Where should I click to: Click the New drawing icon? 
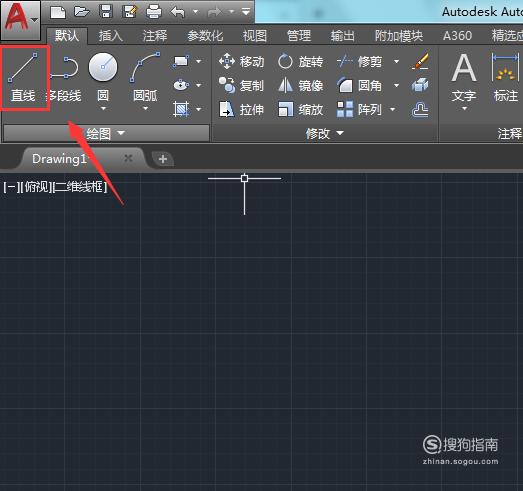tap(58, 12)
